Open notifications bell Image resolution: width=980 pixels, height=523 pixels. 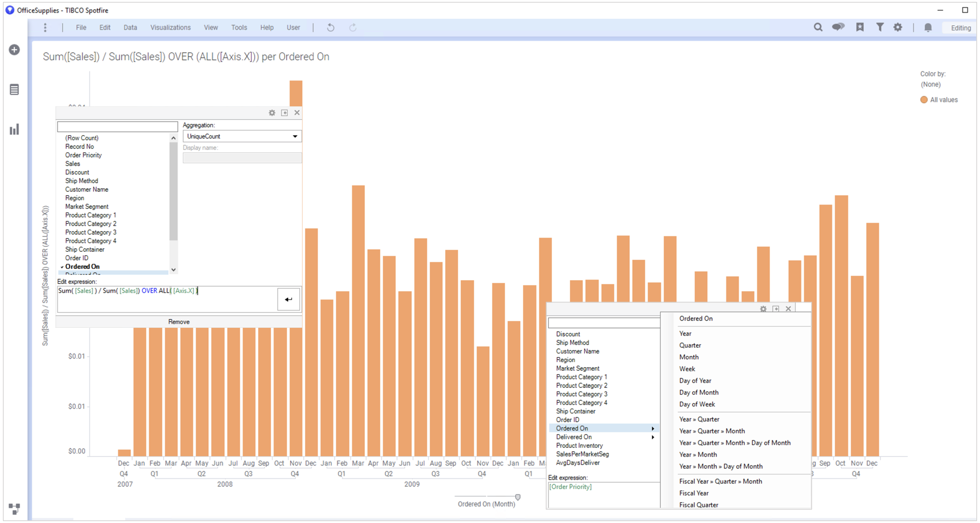pos(928,27)
